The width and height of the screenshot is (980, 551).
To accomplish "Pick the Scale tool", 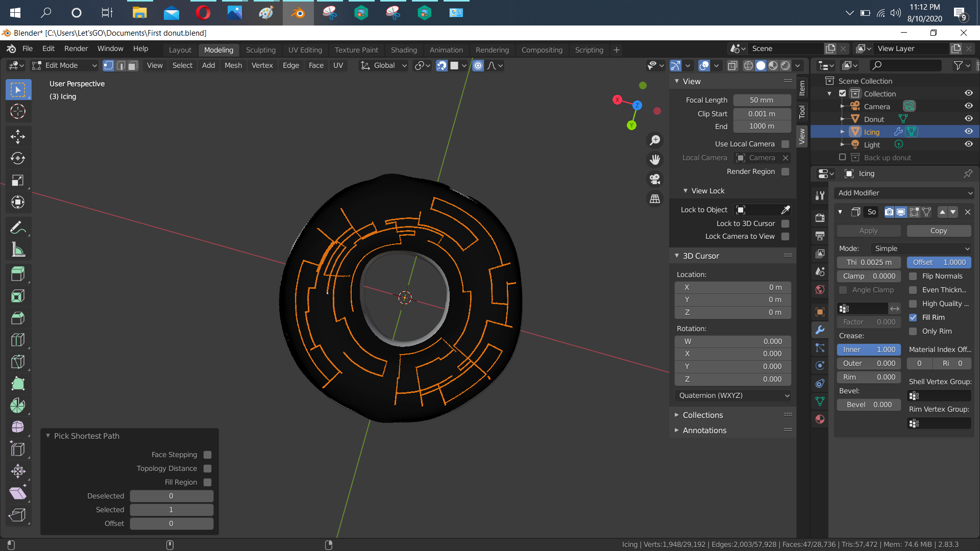I will click(x=18, y=180).
